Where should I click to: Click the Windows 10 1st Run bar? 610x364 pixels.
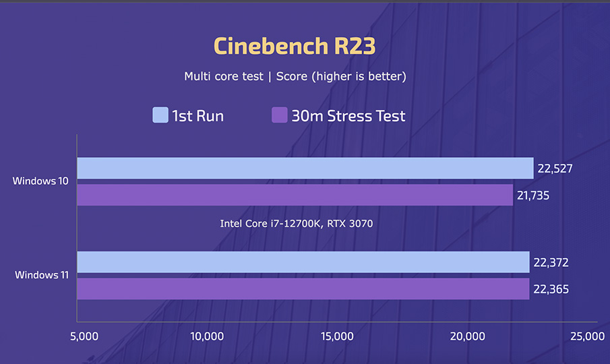[x=305, y=168]
